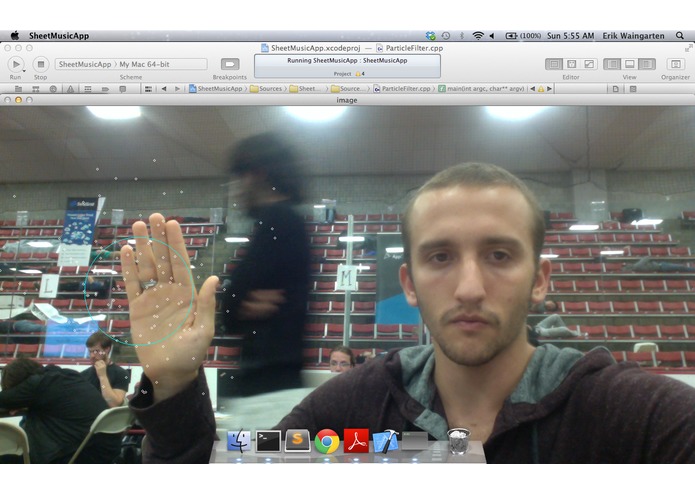This screenshot has height=494, width=695.
Task: Open the Apple menu
Action: (15, 35)
